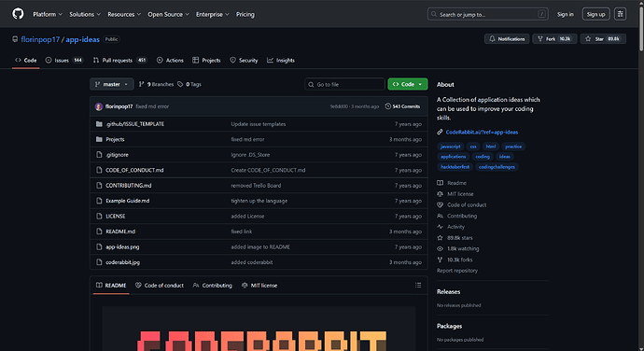644x351 pixels.
Task: Open the Pricing page
Action: tap(245, 14)
